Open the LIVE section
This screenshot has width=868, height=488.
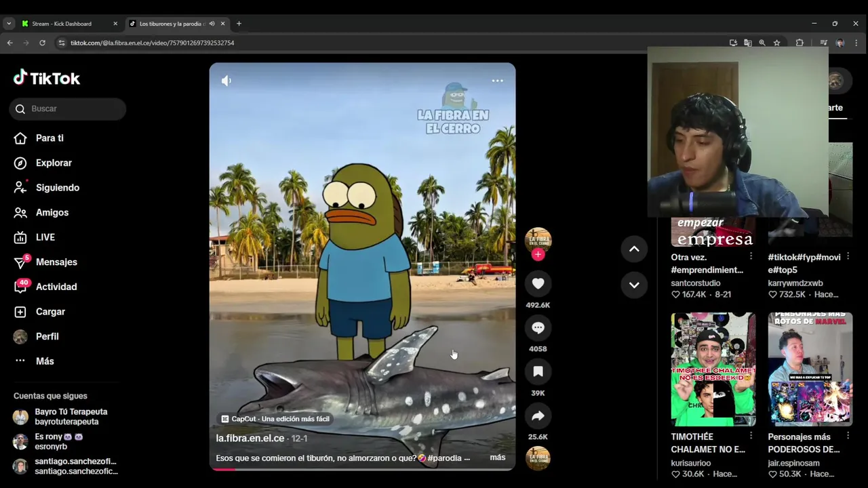pyautogui.click(x=35, y=237)
